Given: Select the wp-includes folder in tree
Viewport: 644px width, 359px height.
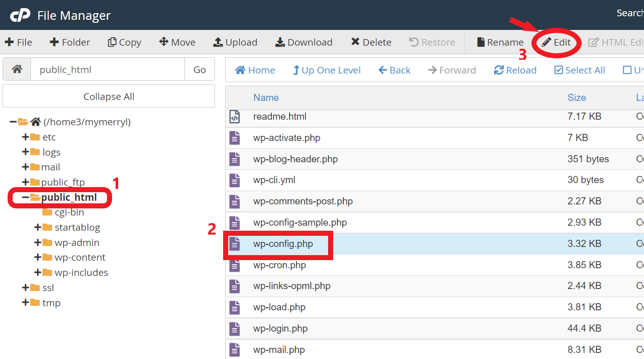Looking at the screenshot, I should pos(81,272).
